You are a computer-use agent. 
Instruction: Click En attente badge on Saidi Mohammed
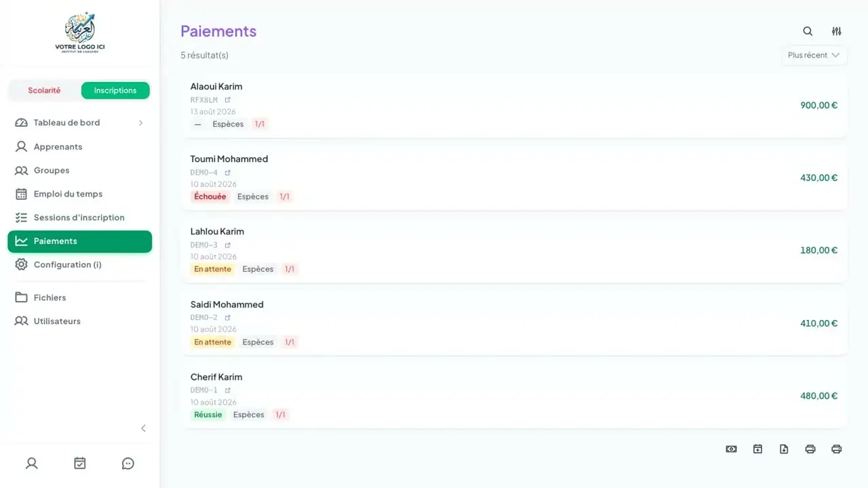tap(213, 342)
